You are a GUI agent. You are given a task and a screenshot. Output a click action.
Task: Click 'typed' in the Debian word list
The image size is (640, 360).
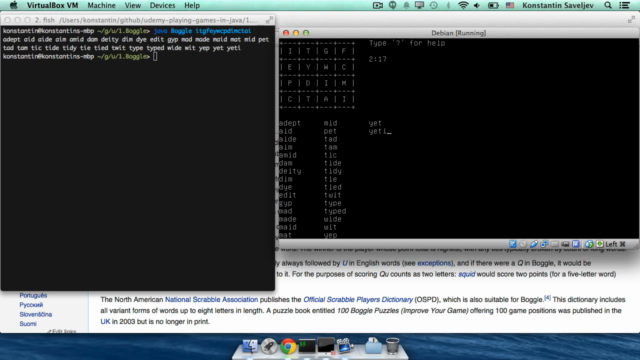(335, 211)
